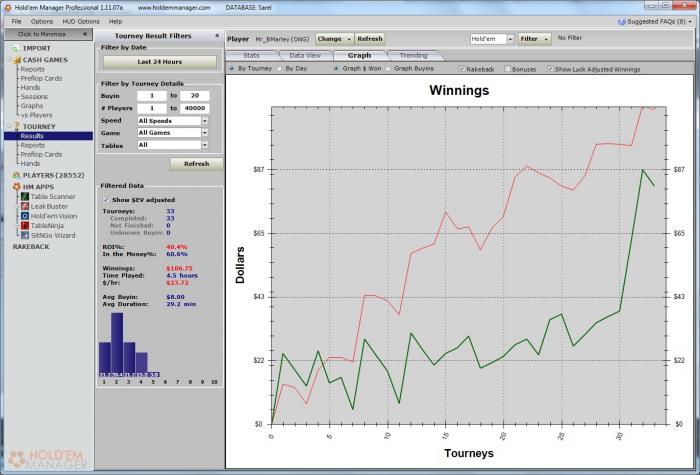Collapse the Tourney Result Filters panel arrow
Viewport: 700px width, 475px height.
[217, 35]
